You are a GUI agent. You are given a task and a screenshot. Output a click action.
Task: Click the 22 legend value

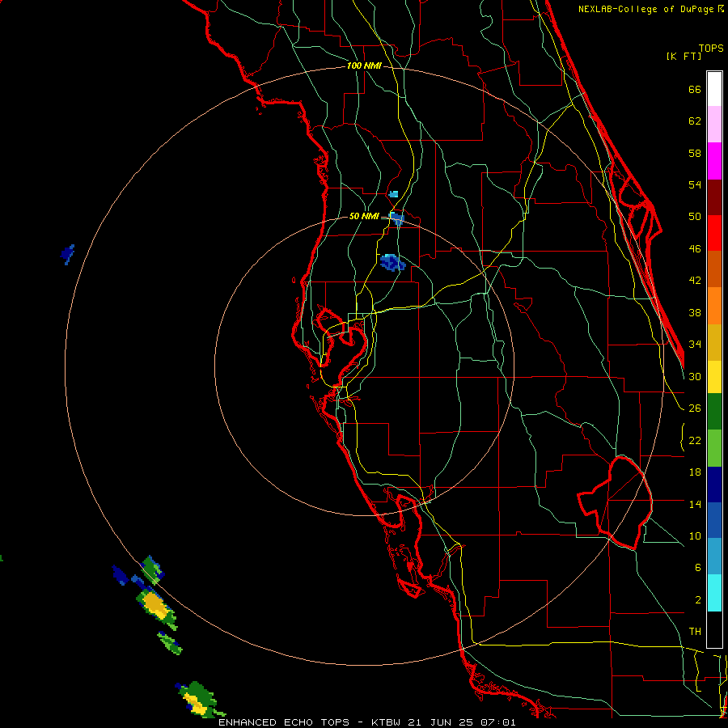pyautogui.click(x=695, y=441)
